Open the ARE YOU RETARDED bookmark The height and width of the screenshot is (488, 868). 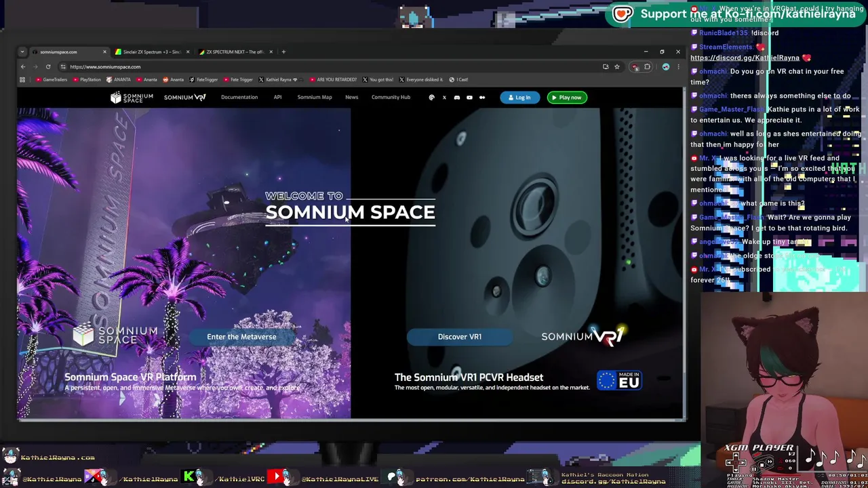point(333,79)
